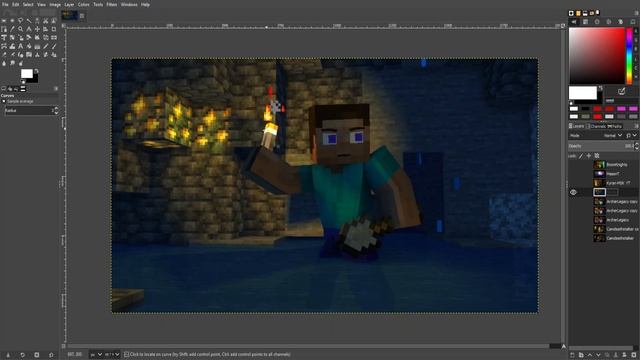Toggle the Sample average checkbox
Screen dimensions: 640x360
coord(4,101)
